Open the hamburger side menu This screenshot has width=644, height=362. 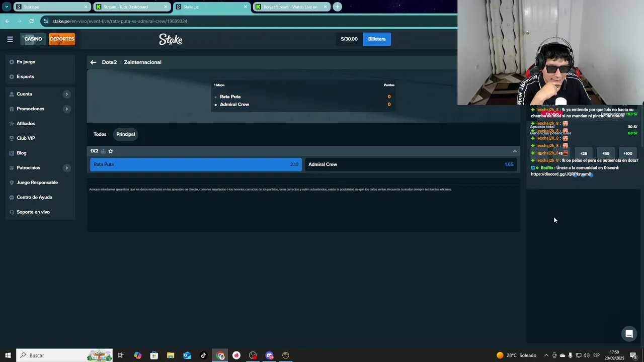tap(10, 39)
